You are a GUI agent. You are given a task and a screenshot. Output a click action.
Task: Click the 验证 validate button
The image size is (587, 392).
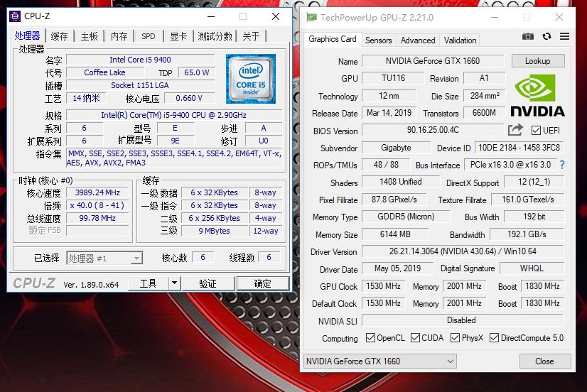click(x=208, y=283)
